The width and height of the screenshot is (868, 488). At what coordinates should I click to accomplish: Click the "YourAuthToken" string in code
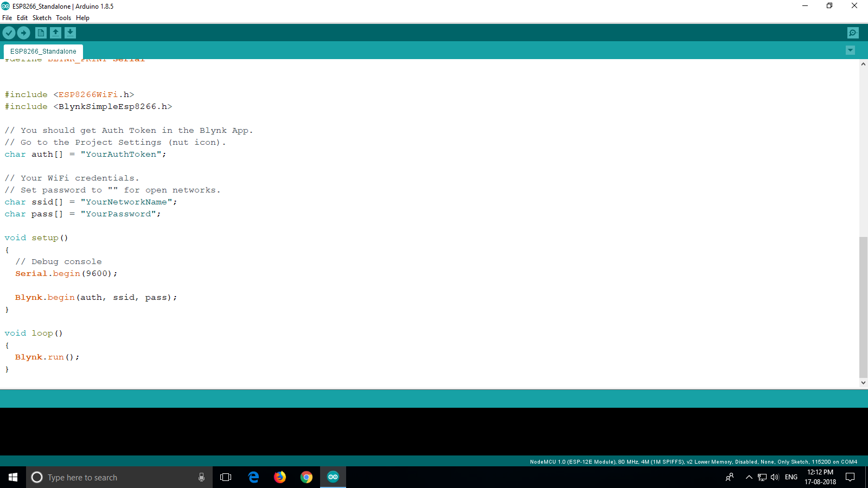click(x=120, y=155)
